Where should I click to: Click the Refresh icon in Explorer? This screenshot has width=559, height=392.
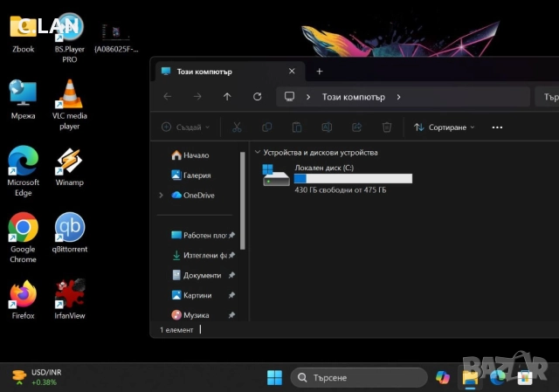tap(257, 97)
